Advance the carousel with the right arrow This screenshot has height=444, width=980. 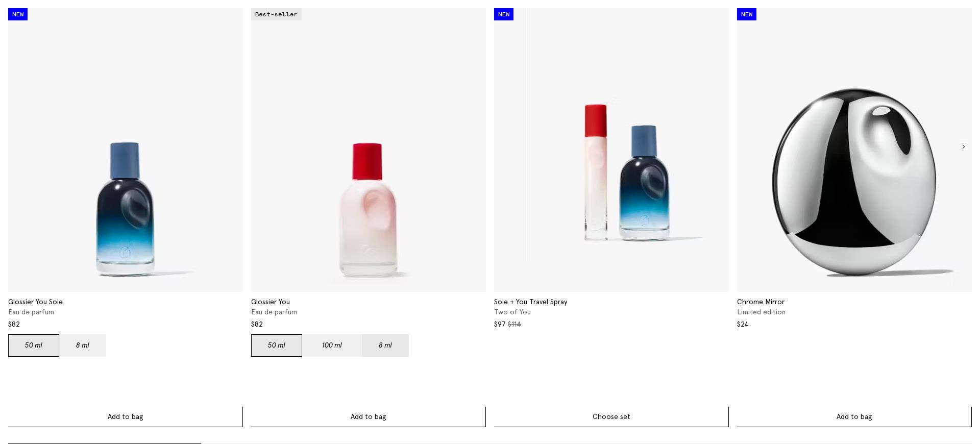click(963, 147)
